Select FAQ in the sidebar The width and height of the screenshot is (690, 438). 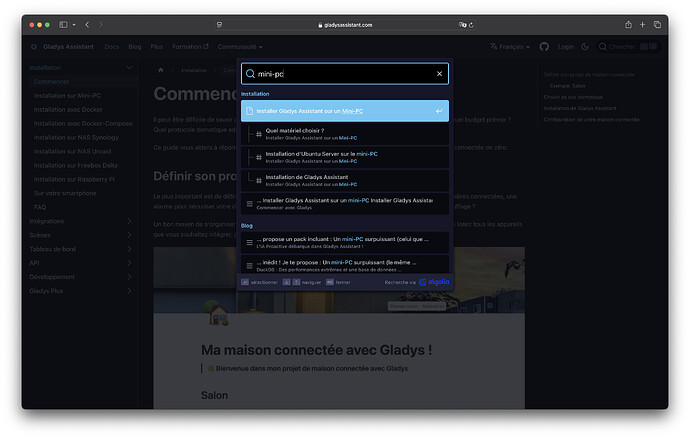tap(40, 207)
